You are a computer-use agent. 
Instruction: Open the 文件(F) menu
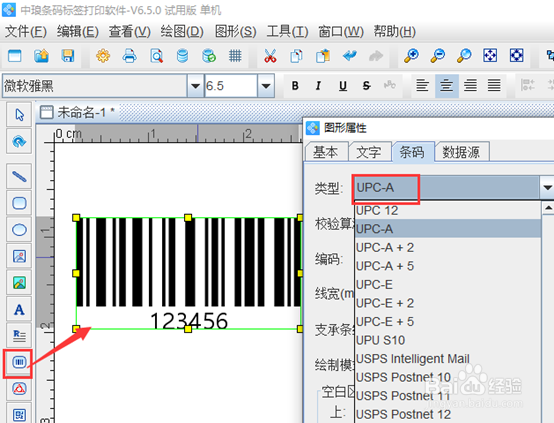26,32
